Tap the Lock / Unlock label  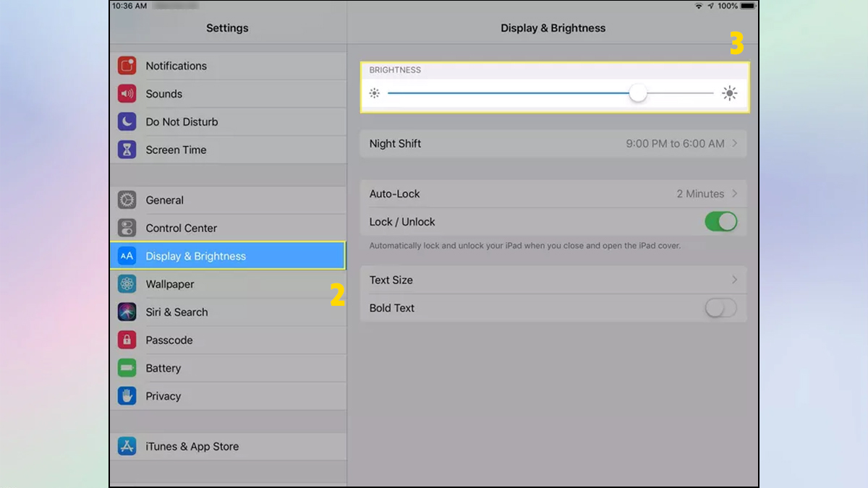pyautogui.click(x=402, y=222)
